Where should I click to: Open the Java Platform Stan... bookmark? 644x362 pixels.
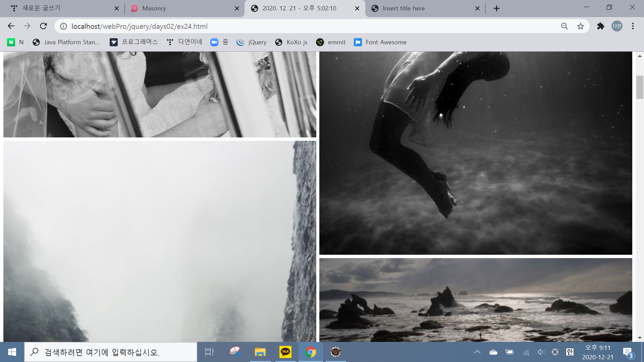pyautogui.click(x=66, y=42)
